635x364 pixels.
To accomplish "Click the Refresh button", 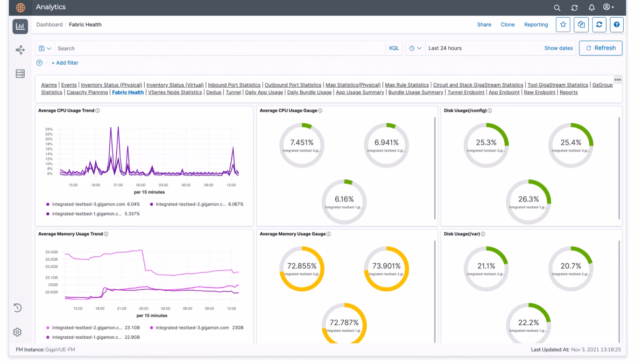I will pyautogui.click(x=600, y=48).
